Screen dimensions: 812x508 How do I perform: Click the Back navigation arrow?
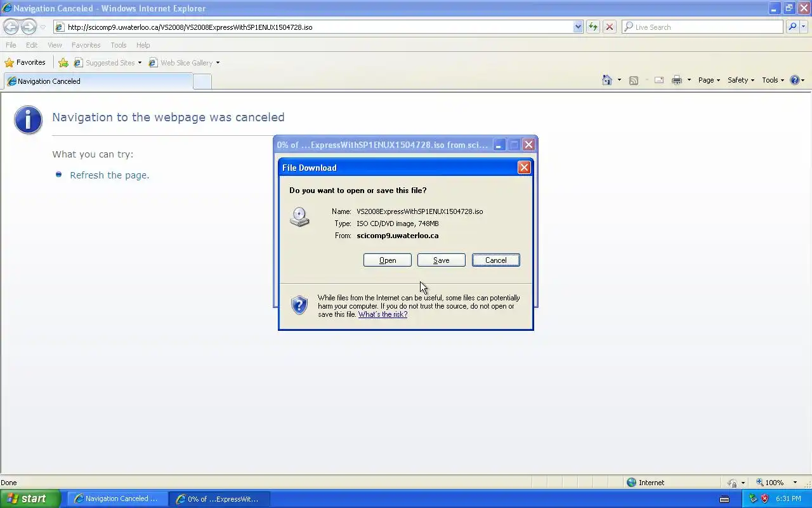click(11, 27)
